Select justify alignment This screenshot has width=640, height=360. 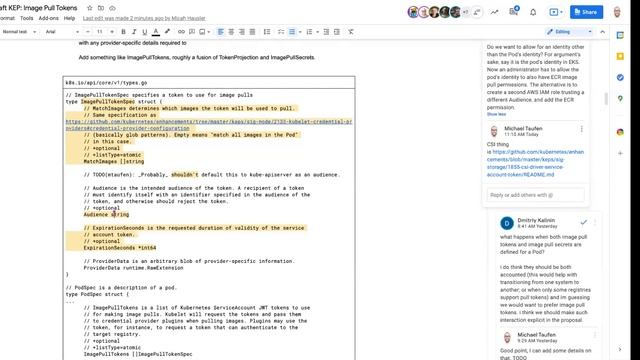click(x=252, y=32)
